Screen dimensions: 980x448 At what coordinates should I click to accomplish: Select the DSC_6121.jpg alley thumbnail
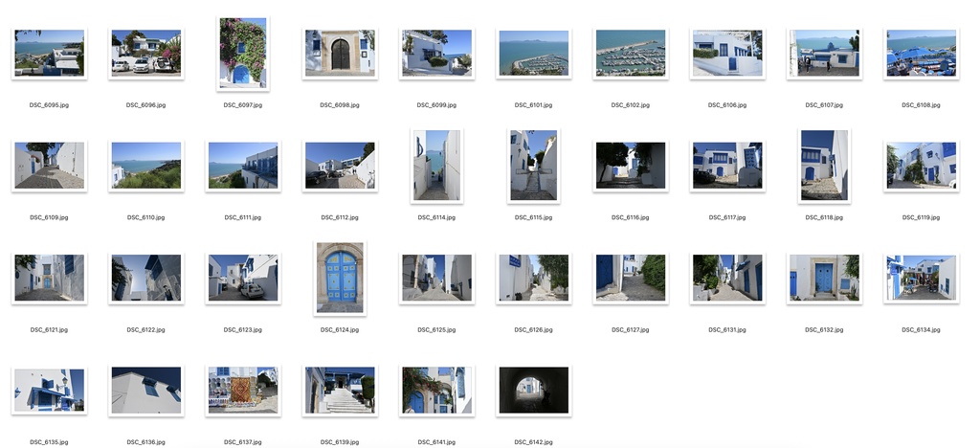coord(50,278)
